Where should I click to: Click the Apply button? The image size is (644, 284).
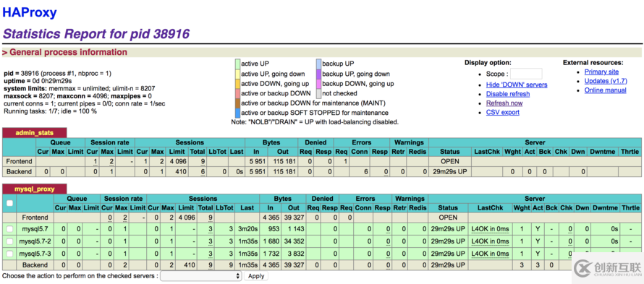click(256, 276)
